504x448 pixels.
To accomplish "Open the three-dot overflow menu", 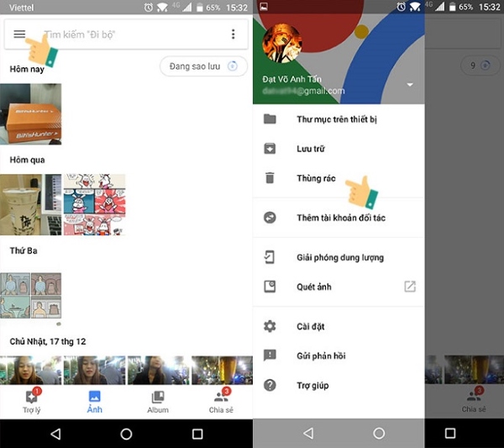I will coord(234,34).
